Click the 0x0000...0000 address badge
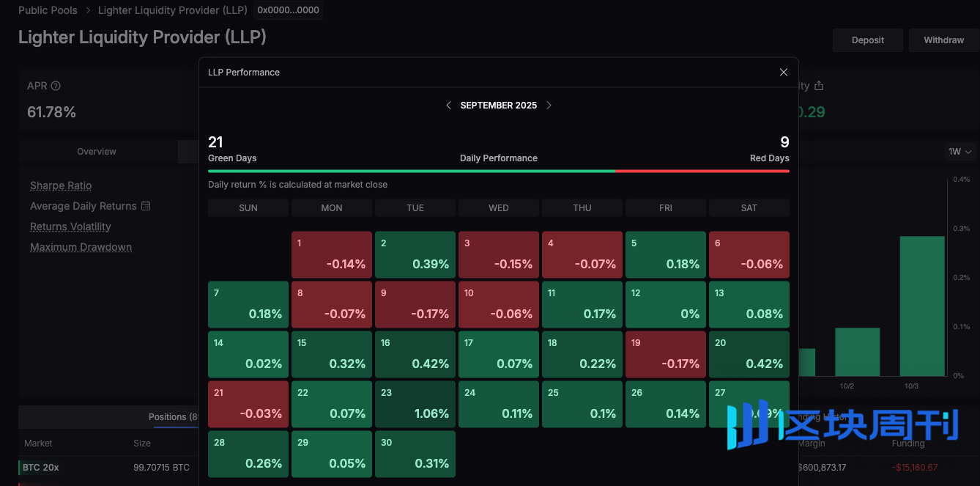Viewport: 980px width, 486px height. coord(288,10)
